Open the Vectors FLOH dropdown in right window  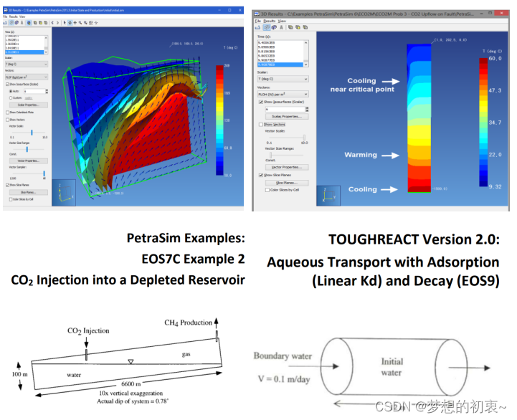(283, 94)
